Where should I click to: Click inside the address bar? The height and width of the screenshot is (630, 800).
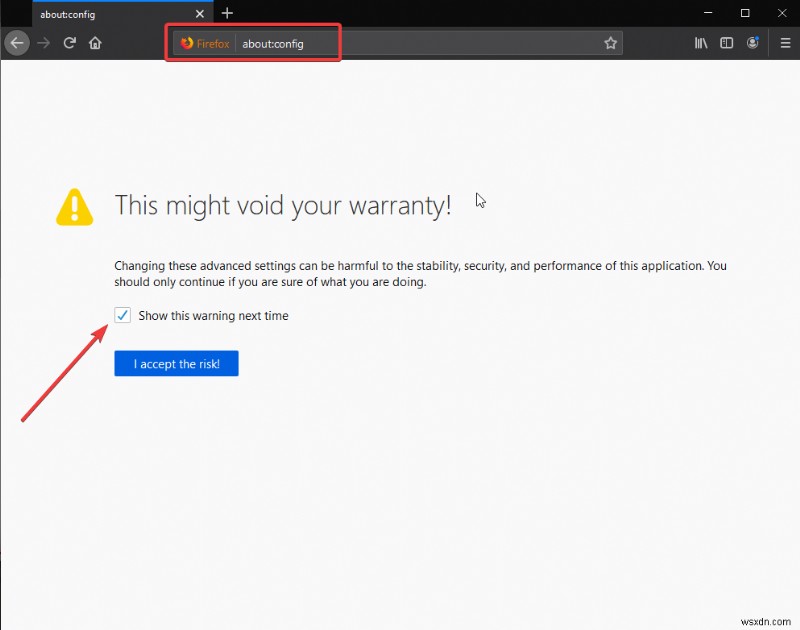click(420, 43)
